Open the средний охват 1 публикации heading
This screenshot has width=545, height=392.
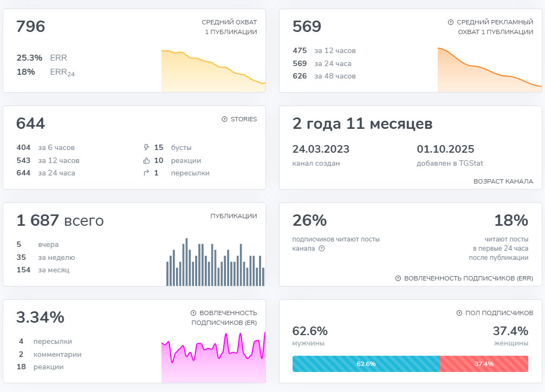click(229, 27)
